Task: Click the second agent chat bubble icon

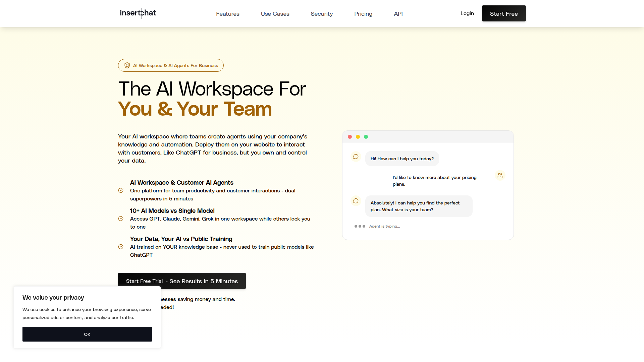Action: point(356,201)
